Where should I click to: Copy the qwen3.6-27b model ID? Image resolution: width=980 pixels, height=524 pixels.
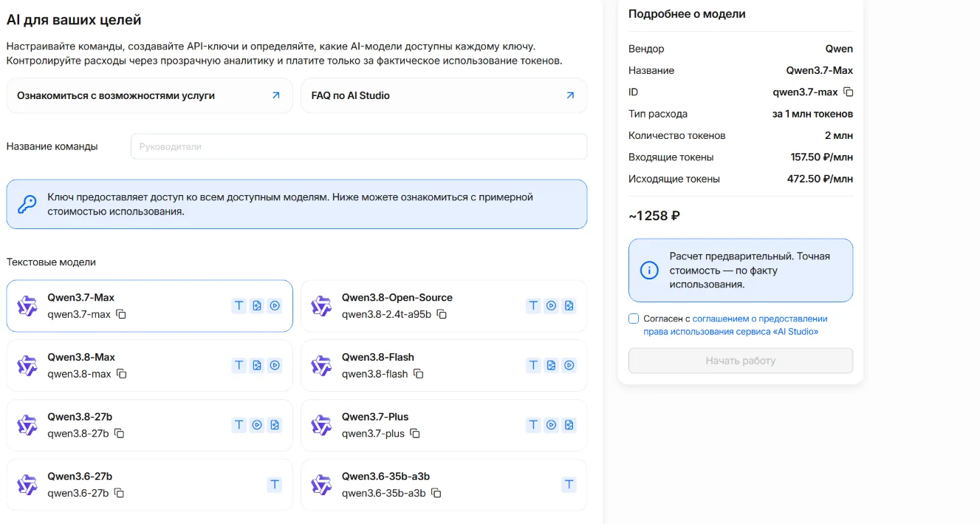click(119, 494)
